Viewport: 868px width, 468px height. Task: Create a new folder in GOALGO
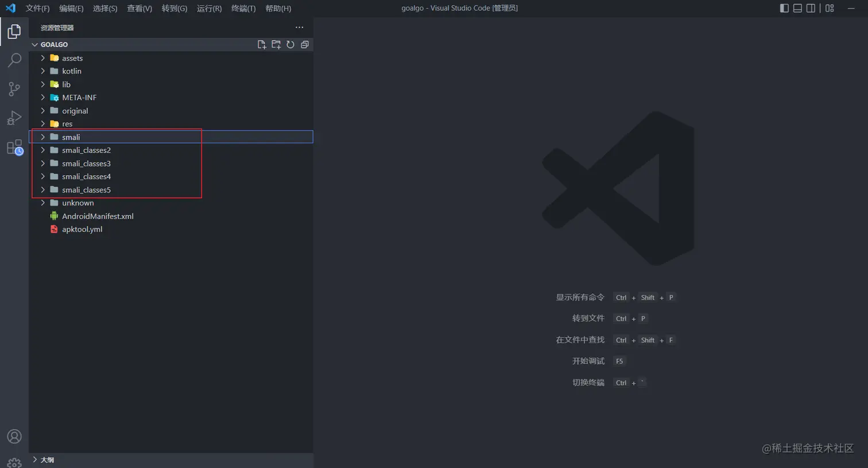click(x=276, y=44)
